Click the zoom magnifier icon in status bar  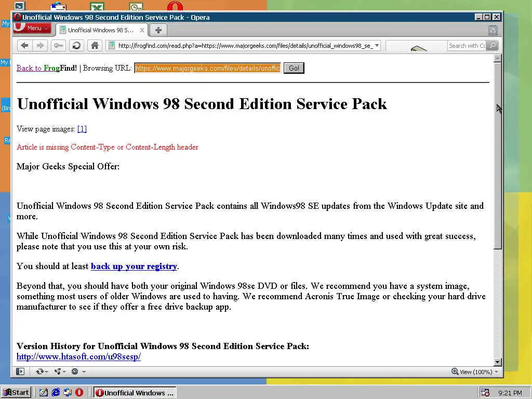coord(455,371)
